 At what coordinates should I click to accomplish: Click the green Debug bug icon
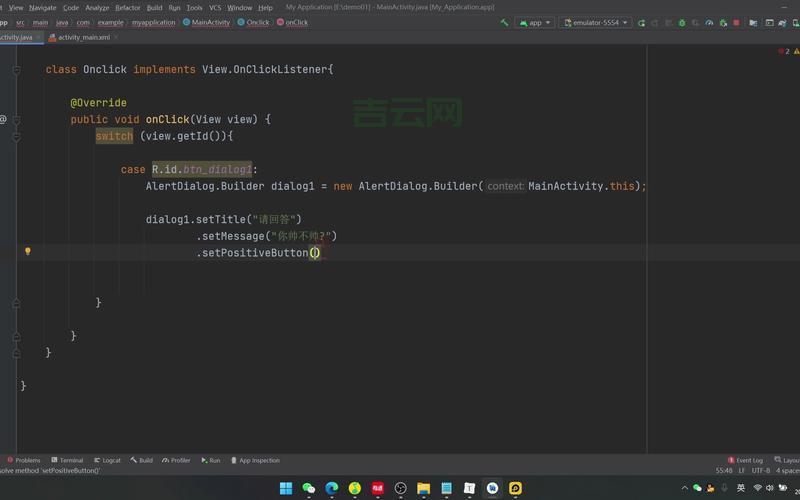click(682, 22)
